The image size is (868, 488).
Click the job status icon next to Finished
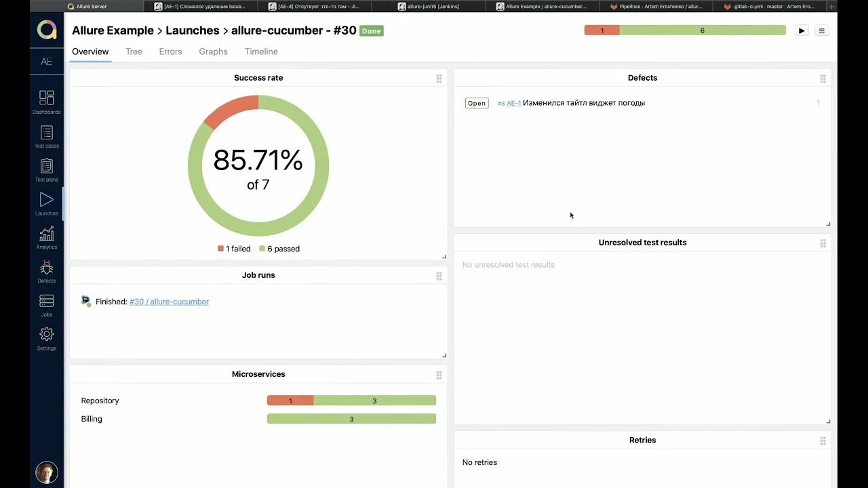pos(86,301)
